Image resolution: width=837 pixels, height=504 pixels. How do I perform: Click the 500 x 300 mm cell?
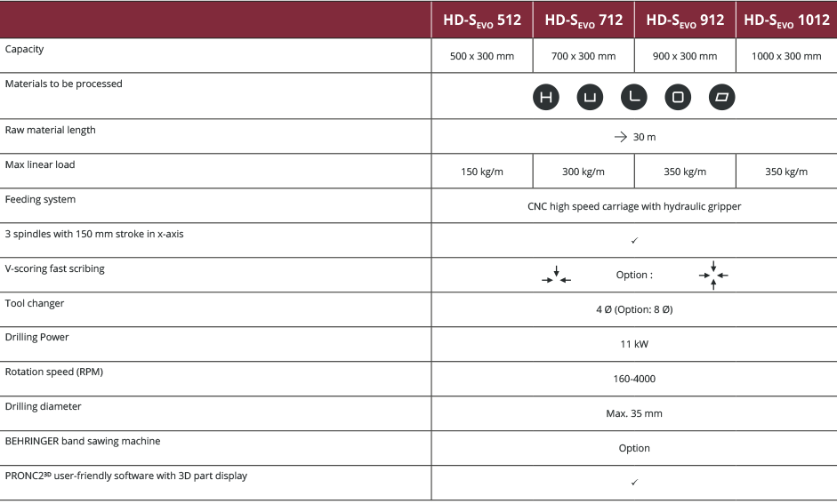(x=482, y=56)
